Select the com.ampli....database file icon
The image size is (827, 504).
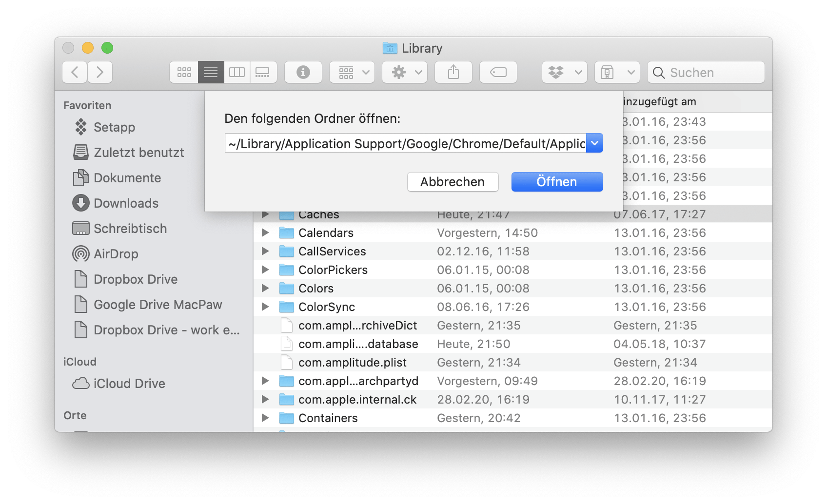[287, 344]
